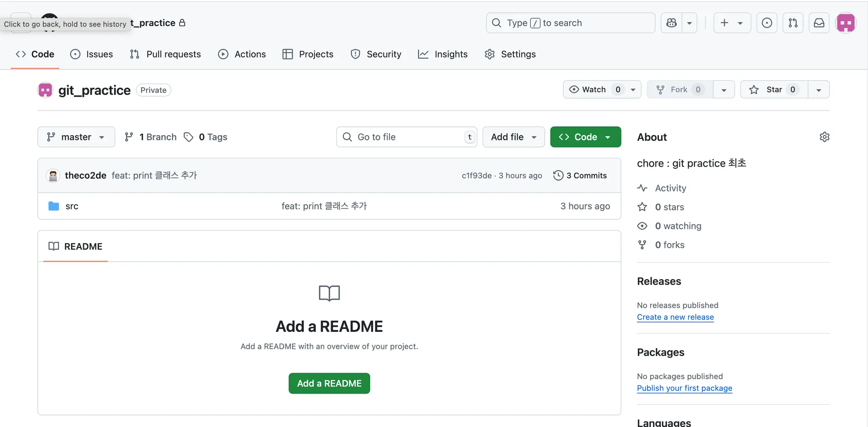Viewport: 868px width, 427px height.
Task: Click the user avatar in top right
Action: [846, 23]
